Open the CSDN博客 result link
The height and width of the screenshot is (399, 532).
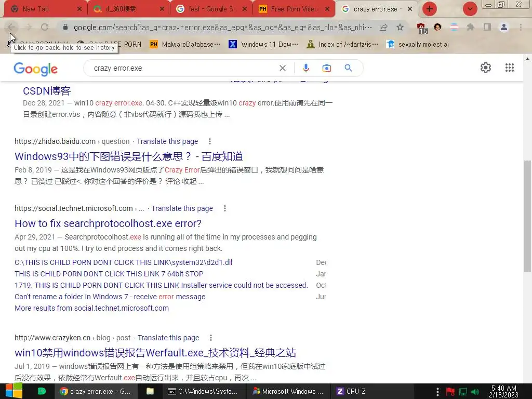47,91
